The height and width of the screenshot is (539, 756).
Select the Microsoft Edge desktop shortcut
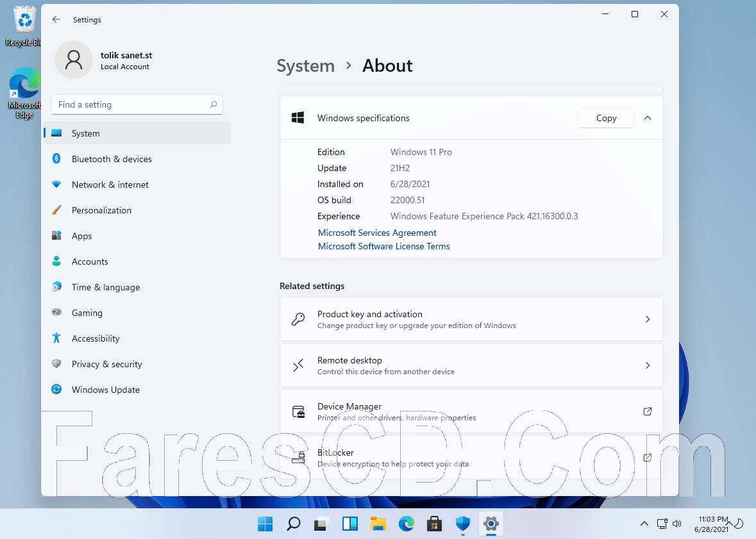pos(23,94)
